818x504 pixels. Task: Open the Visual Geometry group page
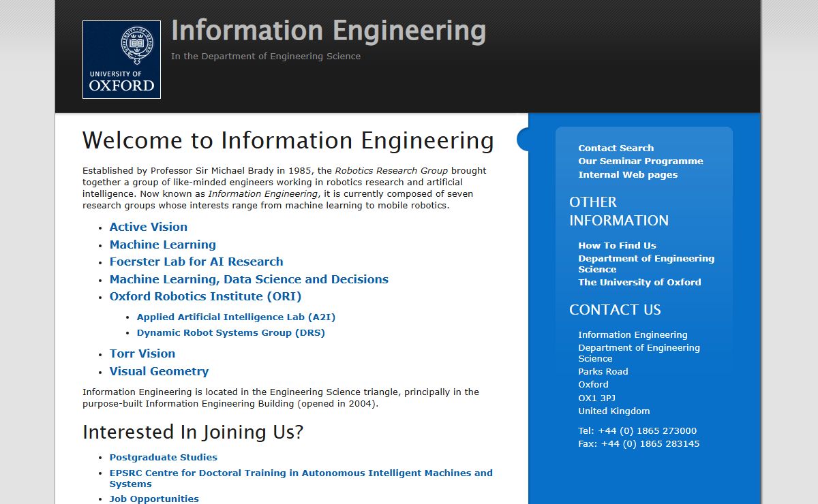pyautogui.click(x=159, y=371)
